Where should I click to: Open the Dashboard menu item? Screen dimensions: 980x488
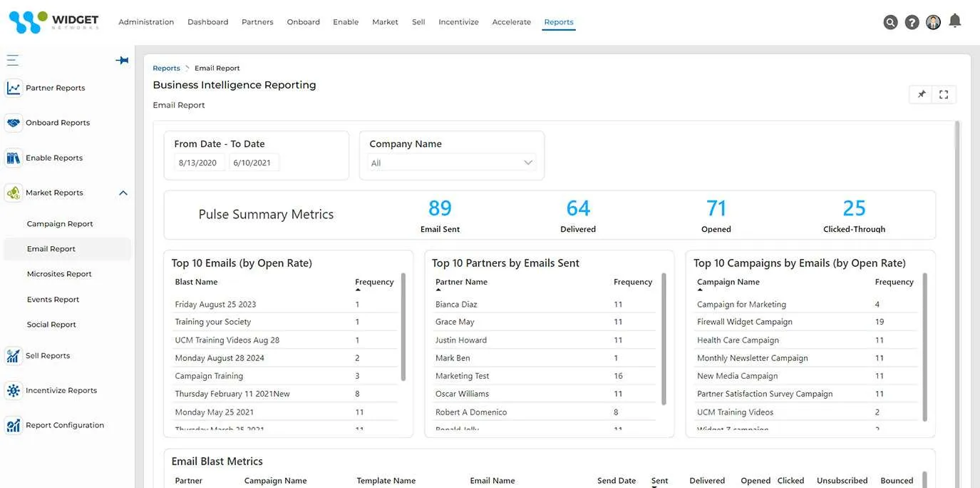coord(207,22)
